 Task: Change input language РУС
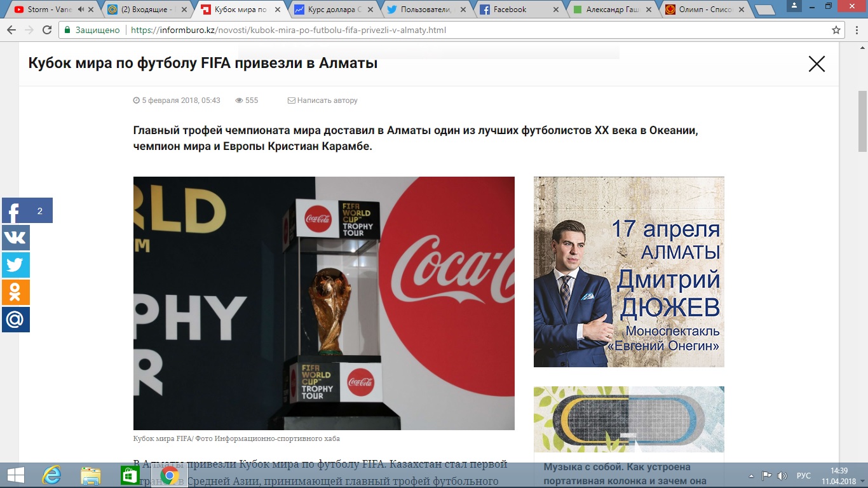pos(804,475)
